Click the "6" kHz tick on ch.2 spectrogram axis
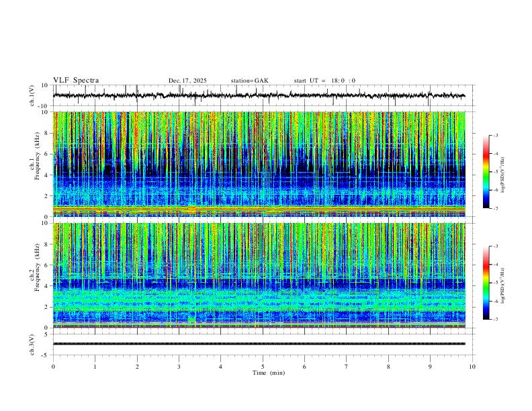This screenshot has height=411, width=532. coord(46,265)
